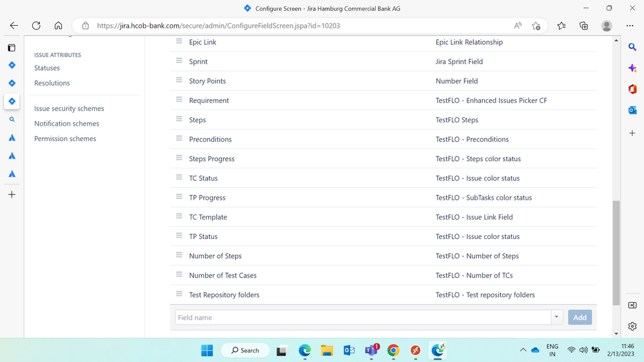The image size is (644, 362).
Task: Open Permission schemes link
Action: click(x=65, y=138)
